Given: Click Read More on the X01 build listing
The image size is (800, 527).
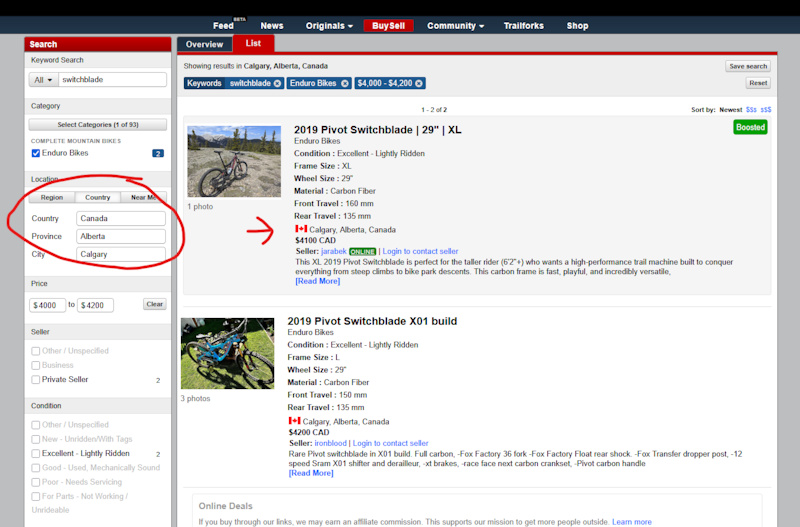Looking at the screenshot, I should [311, 473].
